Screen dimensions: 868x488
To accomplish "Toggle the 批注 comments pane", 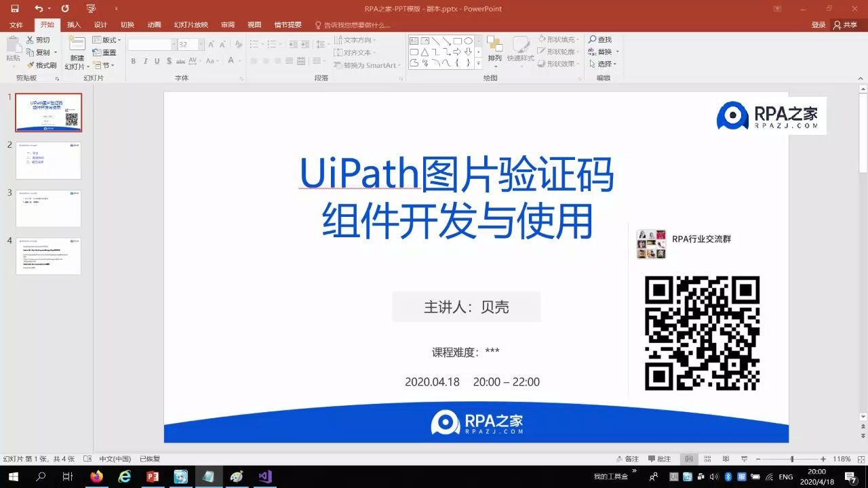I will 660,459.
